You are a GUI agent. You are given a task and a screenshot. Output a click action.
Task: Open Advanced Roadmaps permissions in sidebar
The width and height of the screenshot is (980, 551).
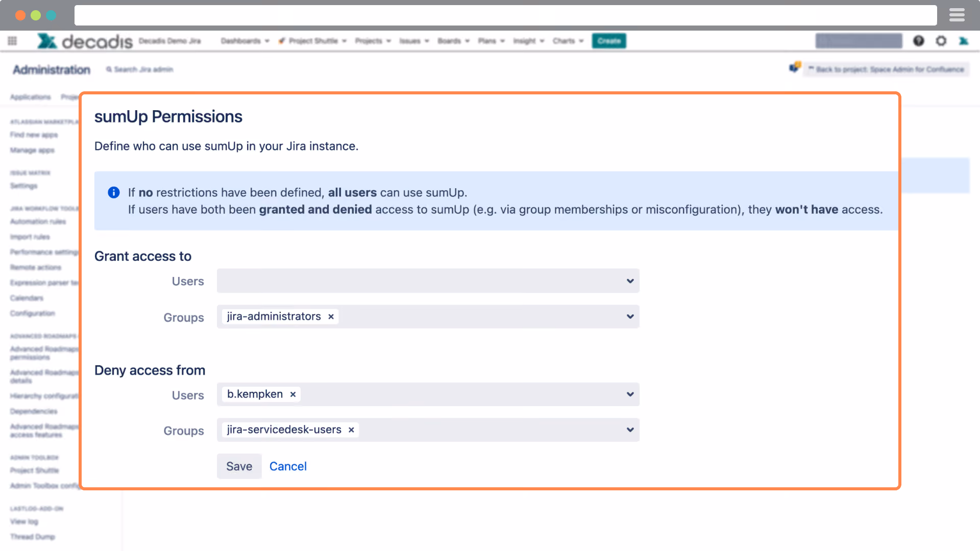coord(44,353)
